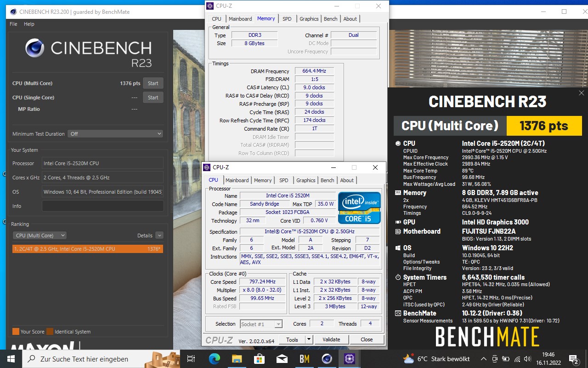Click the Meet Now camera tray icon

495,359
